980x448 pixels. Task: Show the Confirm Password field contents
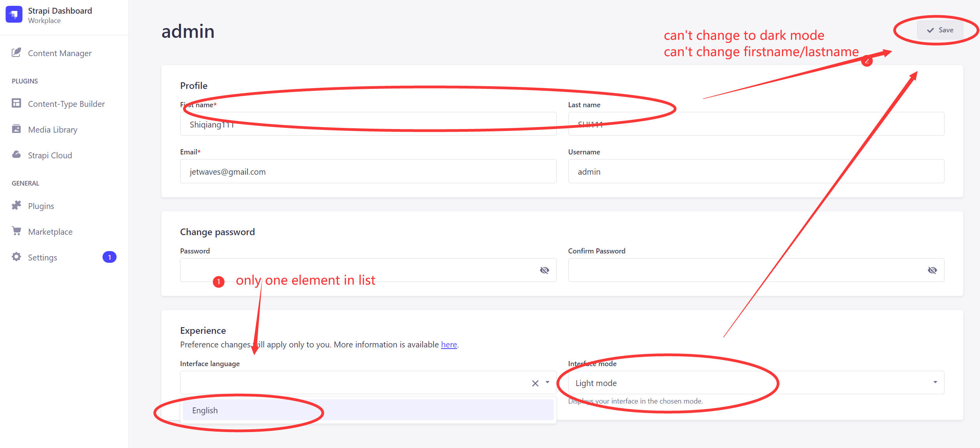pyautogui.click(x=932, y=270)
